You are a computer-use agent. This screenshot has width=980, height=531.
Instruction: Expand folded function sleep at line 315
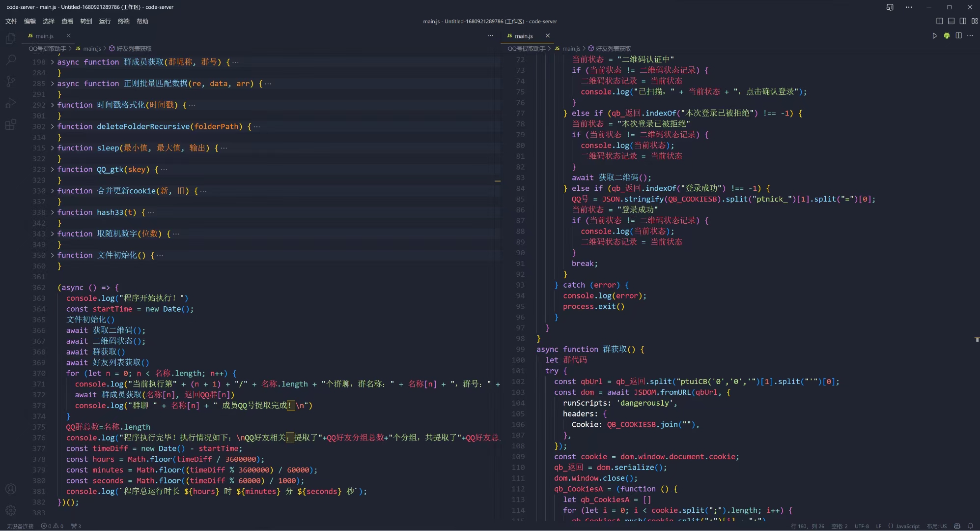tap(52, 148)
